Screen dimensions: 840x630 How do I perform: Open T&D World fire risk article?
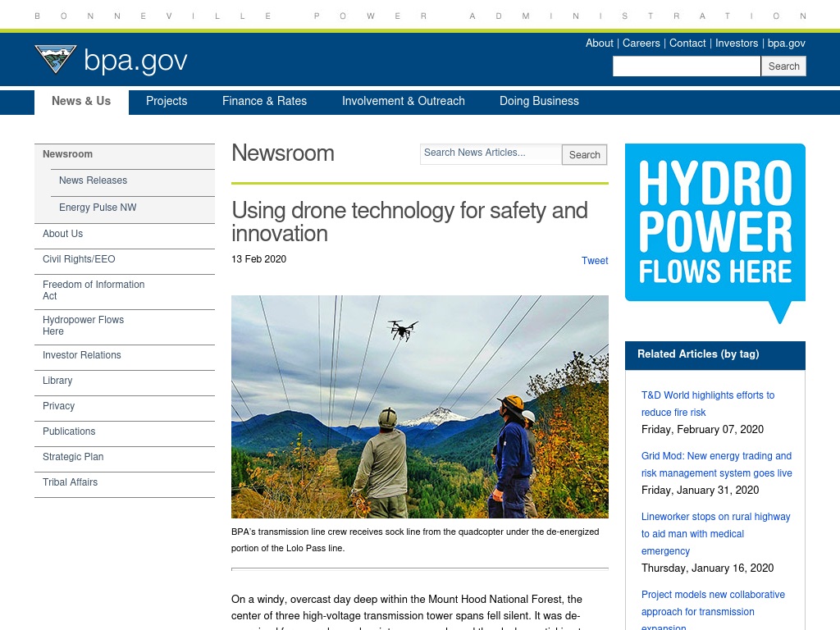[708, 404]
